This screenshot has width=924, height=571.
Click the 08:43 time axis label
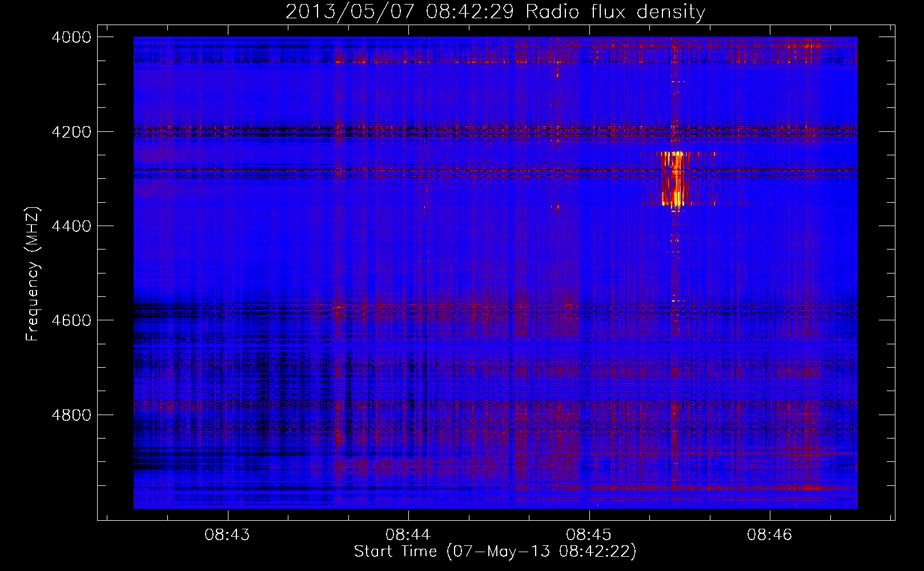point(227,535)
